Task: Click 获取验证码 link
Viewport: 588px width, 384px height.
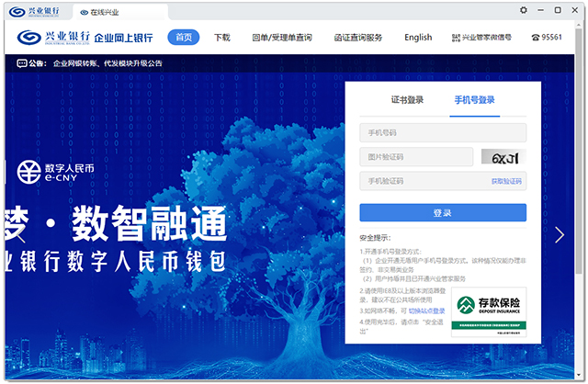Action: tap(505, 181)
